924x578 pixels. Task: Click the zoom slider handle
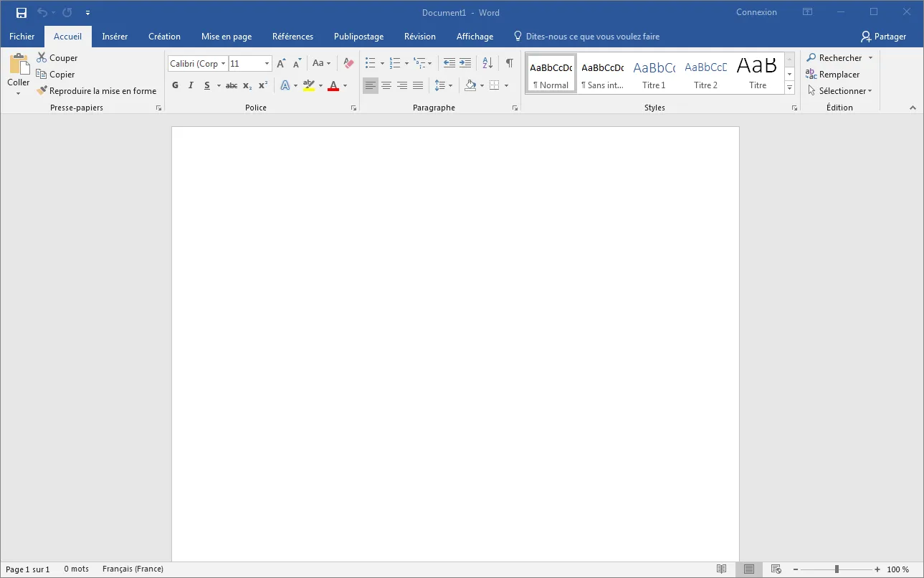837,569
